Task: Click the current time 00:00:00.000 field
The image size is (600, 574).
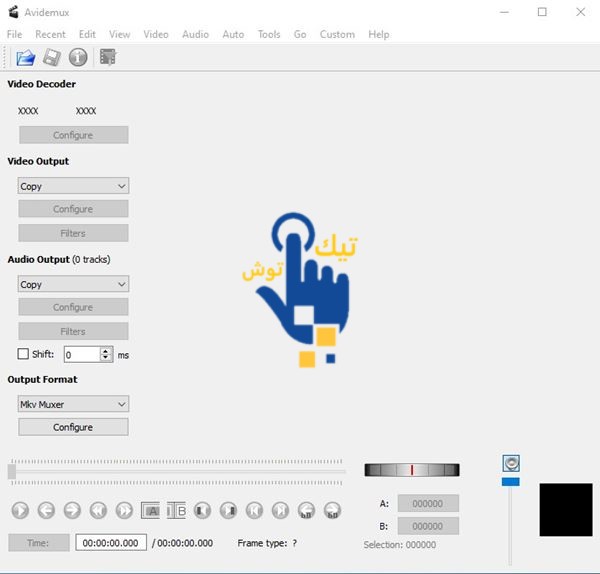Action: point(111,543)
